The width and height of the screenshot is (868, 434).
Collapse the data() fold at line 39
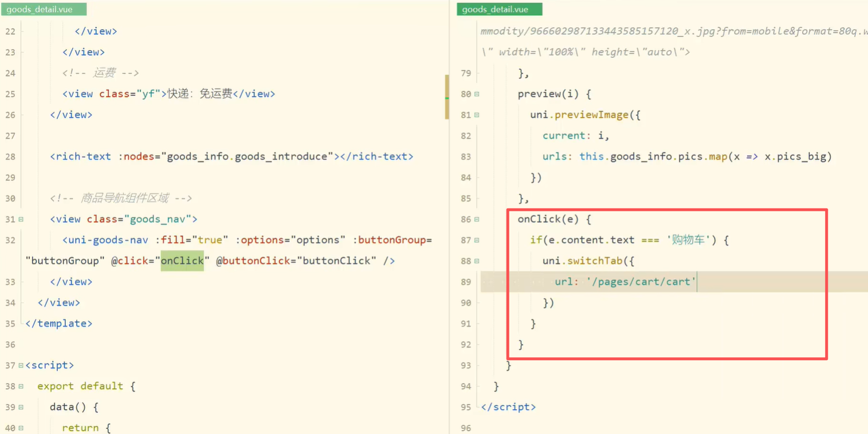pyautogui.click(x=21, y=407)
